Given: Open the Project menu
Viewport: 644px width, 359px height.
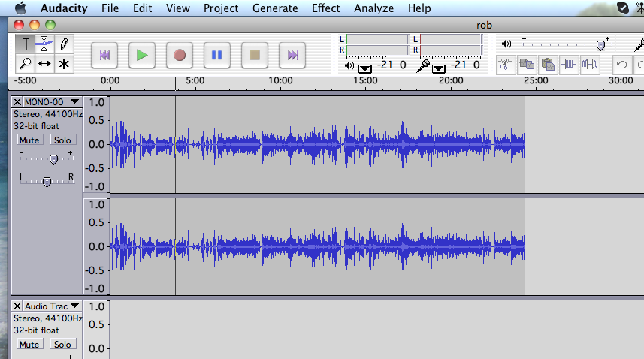Looking at the screenshot, I should pos(221,8).
